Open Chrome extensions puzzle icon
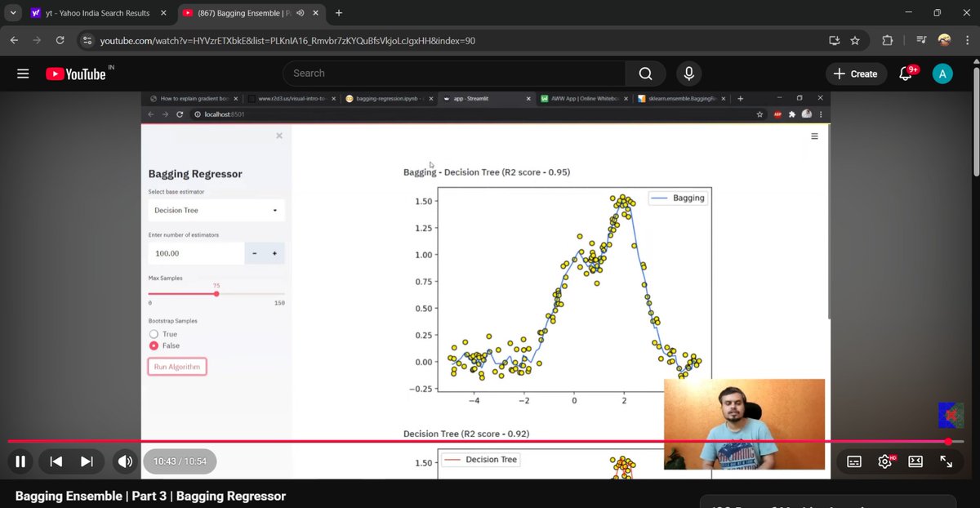Image resolution: width=980 pixels, height=508 pixels. click(888, 40)
